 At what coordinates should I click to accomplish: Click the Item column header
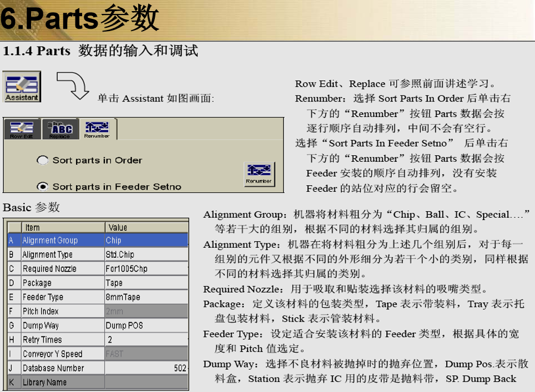click(62, 227)
